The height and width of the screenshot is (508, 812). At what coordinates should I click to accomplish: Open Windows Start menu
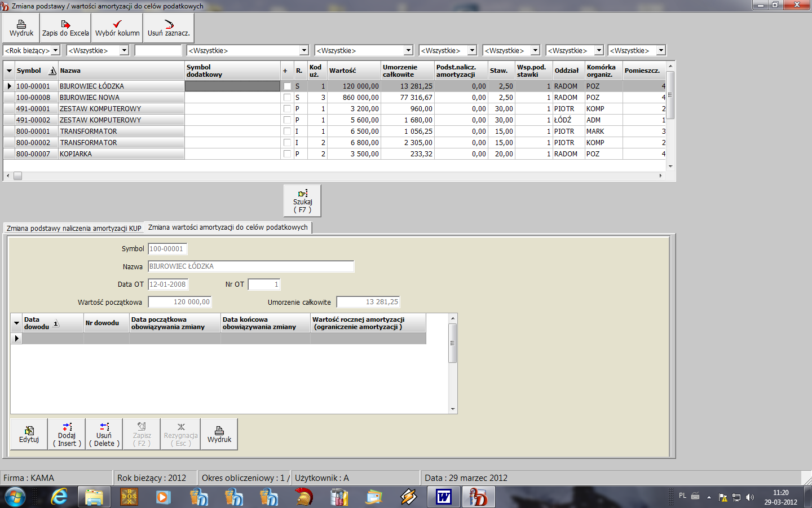(15, 497)
